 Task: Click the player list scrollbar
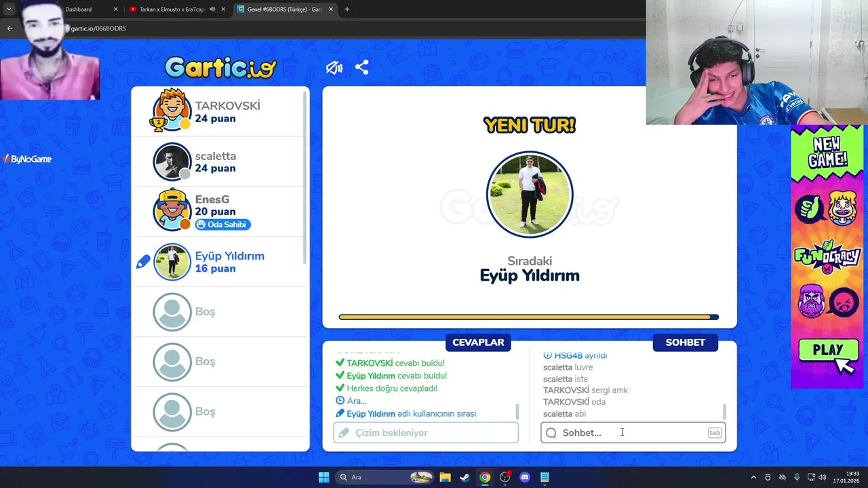coord(304,178)
